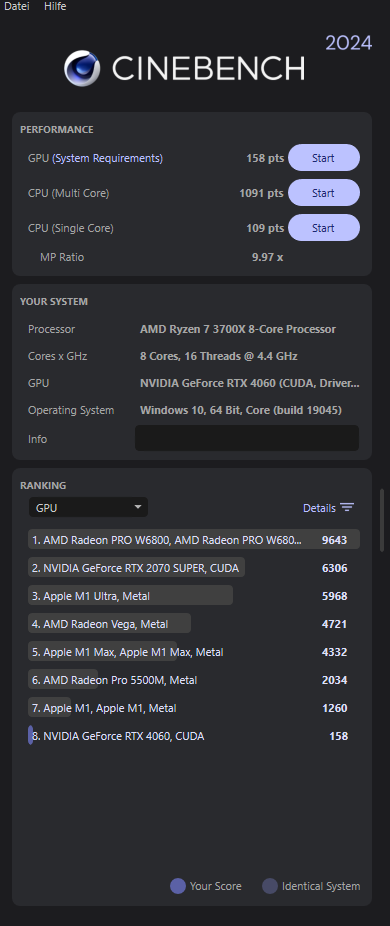This screenshot has width=390, height=926.
Task: Open the Datei menu
Action: (x=17, y=6)
